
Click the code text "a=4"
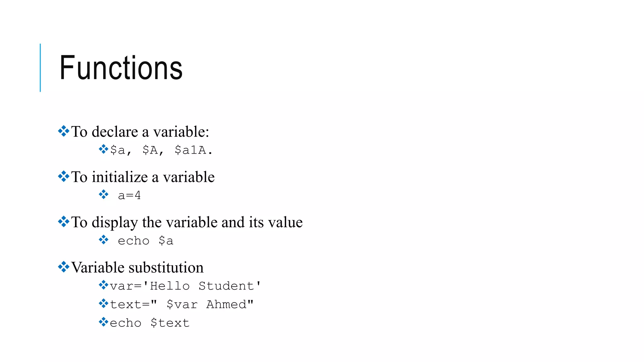point(129,195)
